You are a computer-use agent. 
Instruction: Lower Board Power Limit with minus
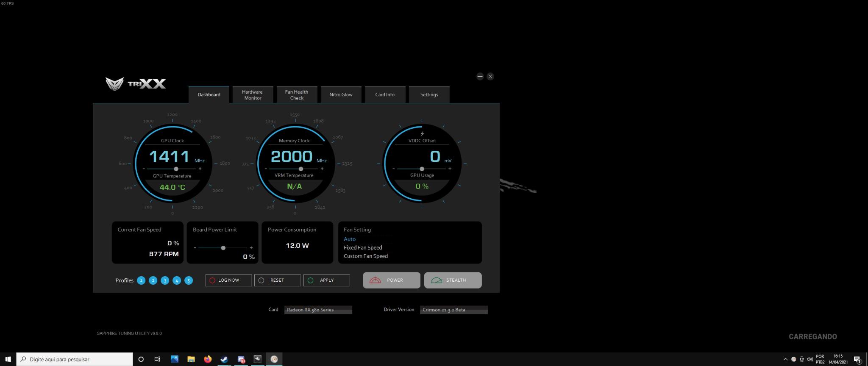tap(195, 248)
